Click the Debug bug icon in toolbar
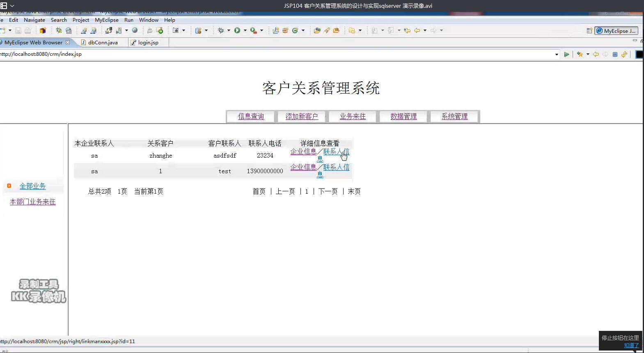 coord(221,30)
